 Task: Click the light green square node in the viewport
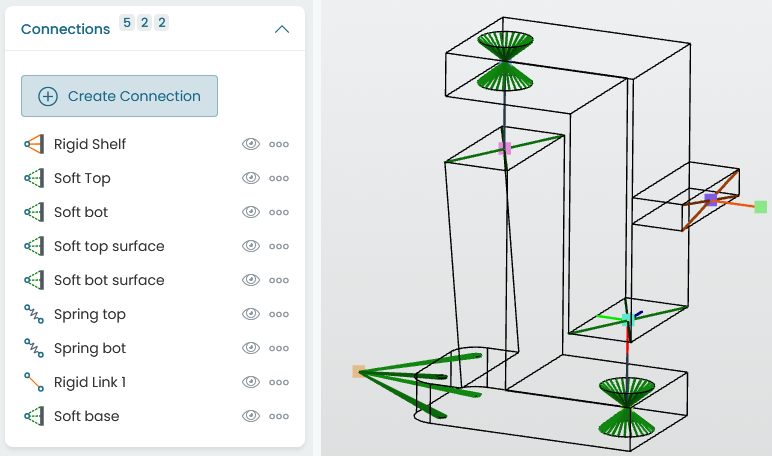[x=761, y=207]
